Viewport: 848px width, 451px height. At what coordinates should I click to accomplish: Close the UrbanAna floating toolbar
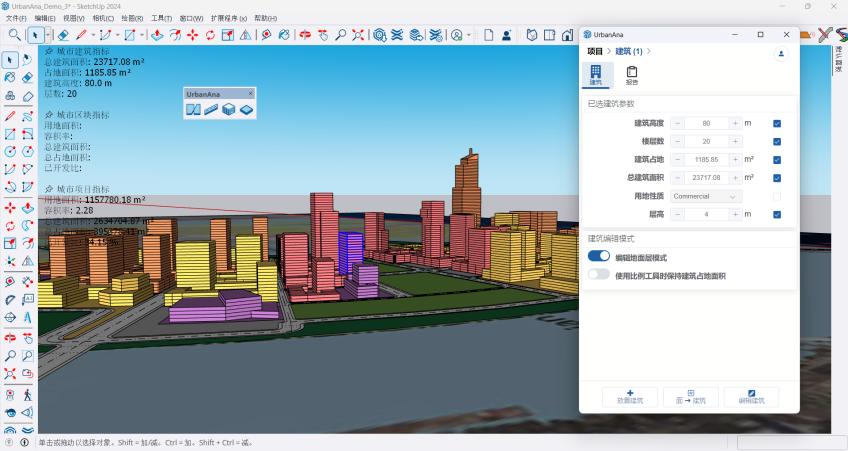click(250, 94)
